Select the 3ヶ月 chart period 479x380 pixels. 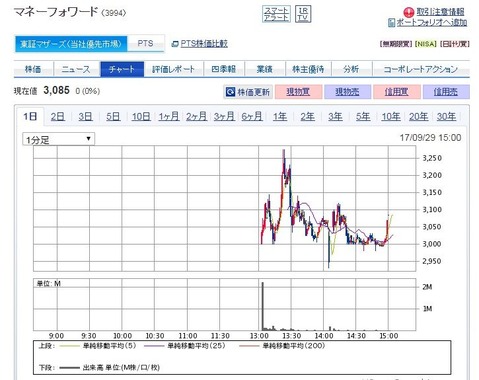tap(224, 116)
